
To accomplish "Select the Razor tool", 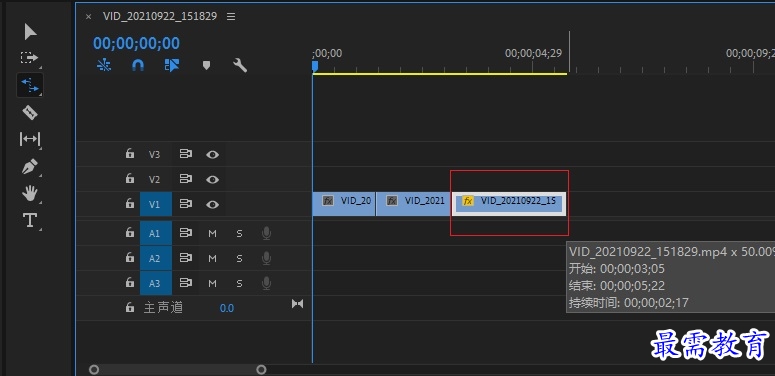I will (30, 113).
